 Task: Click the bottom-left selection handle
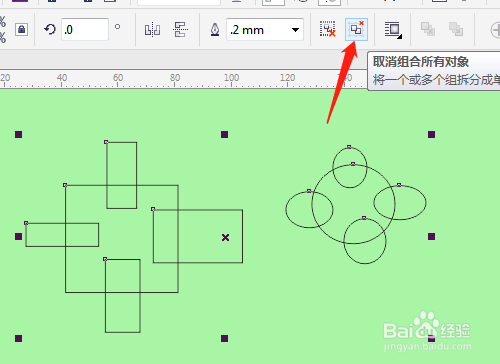(x=19, y=339)
